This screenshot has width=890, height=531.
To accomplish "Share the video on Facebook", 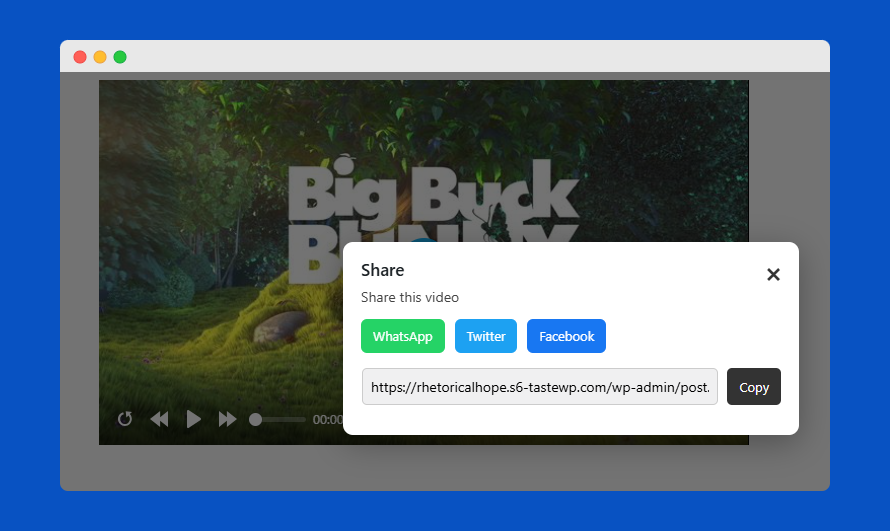I will click(566, 336).
